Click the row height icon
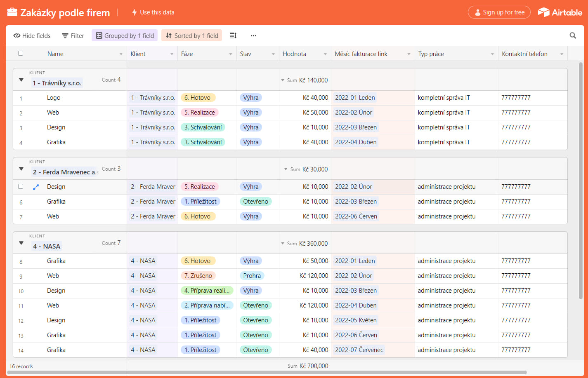588x378 pixels. [x=233, y=35]
